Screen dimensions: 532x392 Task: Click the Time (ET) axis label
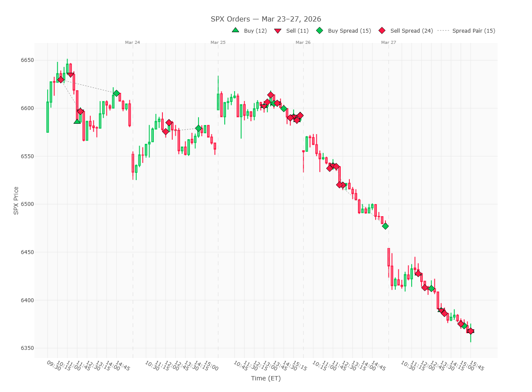(x=266, y=379)
